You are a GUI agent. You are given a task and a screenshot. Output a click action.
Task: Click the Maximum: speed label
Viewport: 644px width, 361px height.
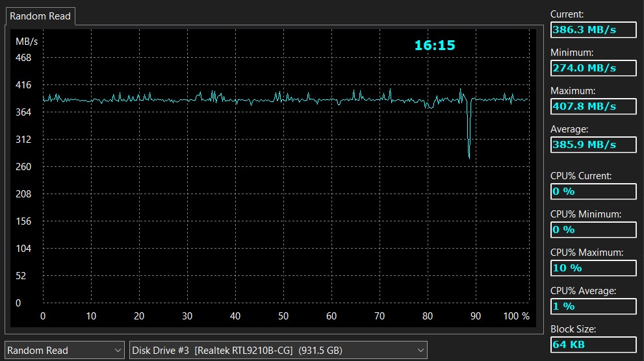click(573, 91)
